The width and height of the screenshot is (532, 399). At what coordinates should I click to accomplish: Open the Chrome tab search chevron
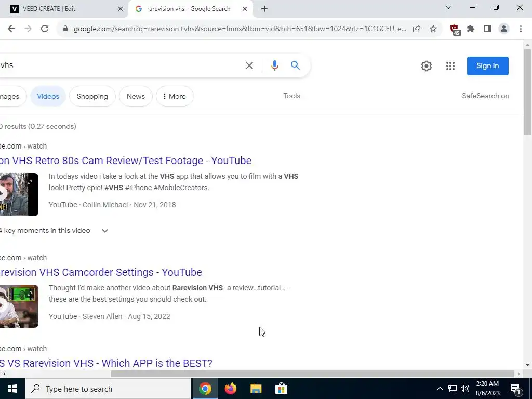[x=448, y=7]
